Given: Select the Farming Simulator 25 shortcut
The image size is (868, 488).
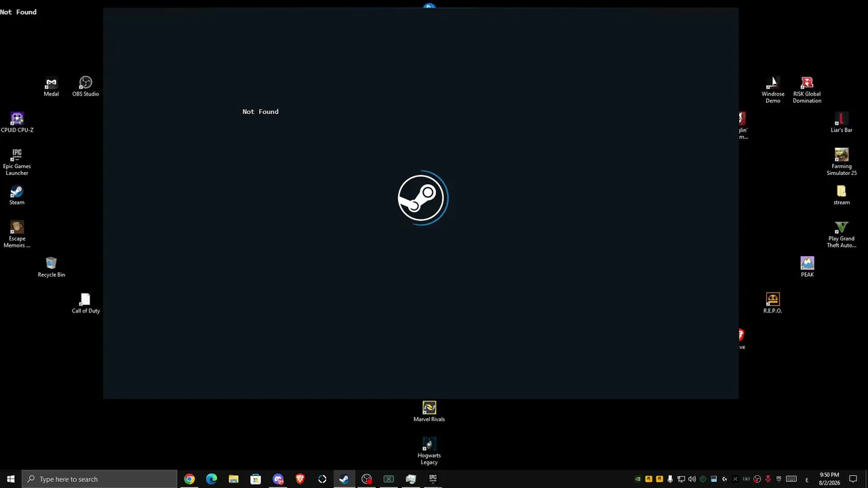Looking at the screenshot, I should [x=842, y=162].
